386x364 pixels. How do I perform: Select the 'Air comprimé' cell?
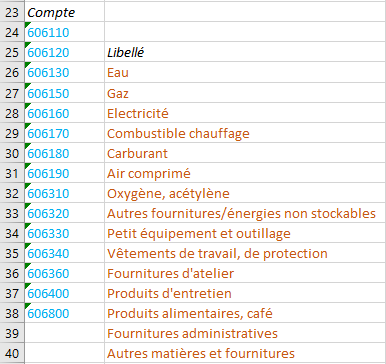[245, 173]
